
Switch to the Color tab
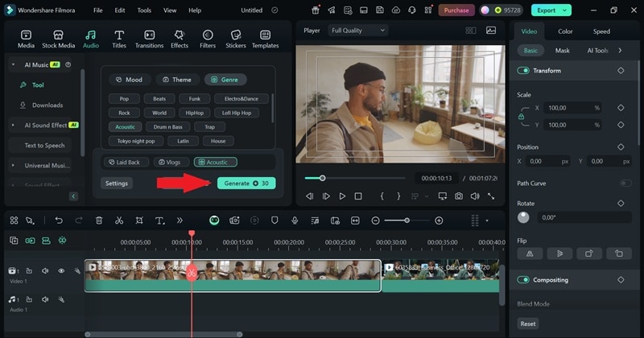tap(565, 31)
